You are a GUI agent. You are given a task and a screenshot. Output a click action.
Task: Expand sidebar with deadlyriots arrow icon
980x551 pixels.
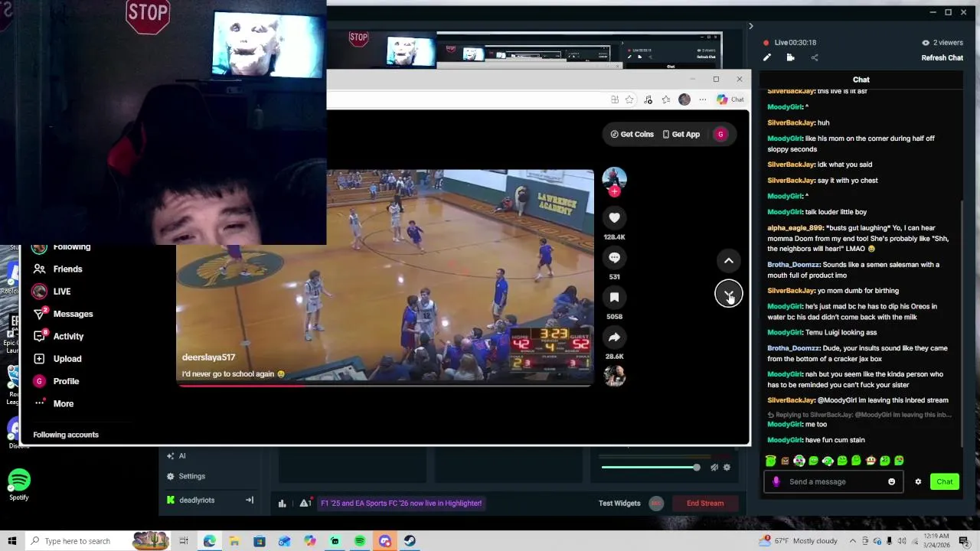coord(249,500)
